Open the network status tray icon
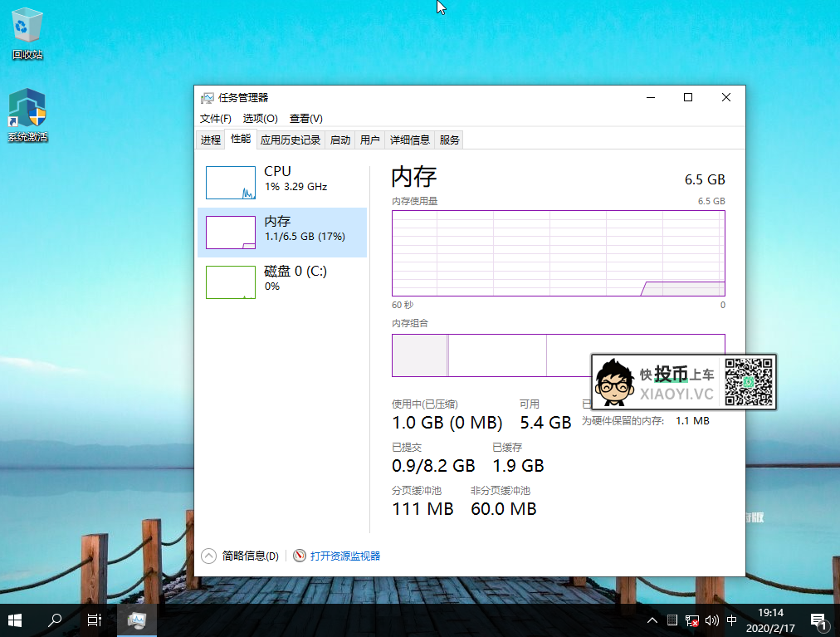The height and width of the screenshot is (637, 840). pyautogui.click(x=691, y=620)
